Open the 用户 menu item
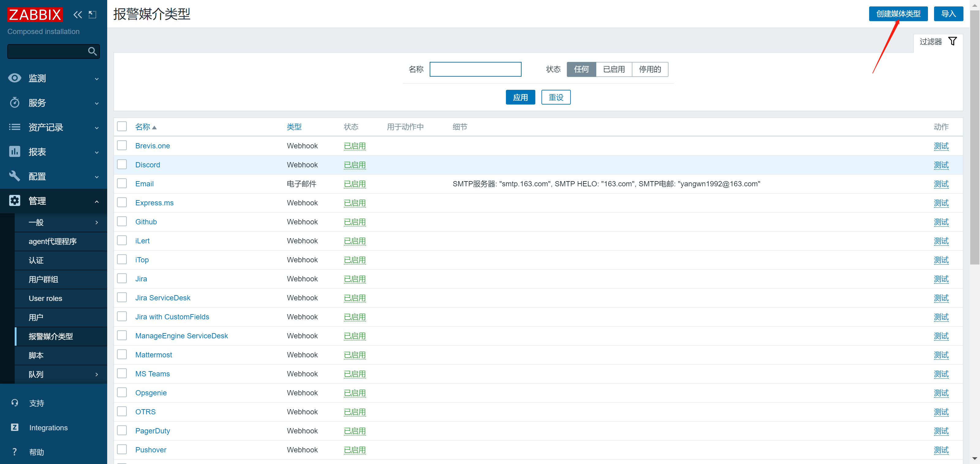Image resolution: width=980 pixels, height=464 pixels. [x=61, y=318]
